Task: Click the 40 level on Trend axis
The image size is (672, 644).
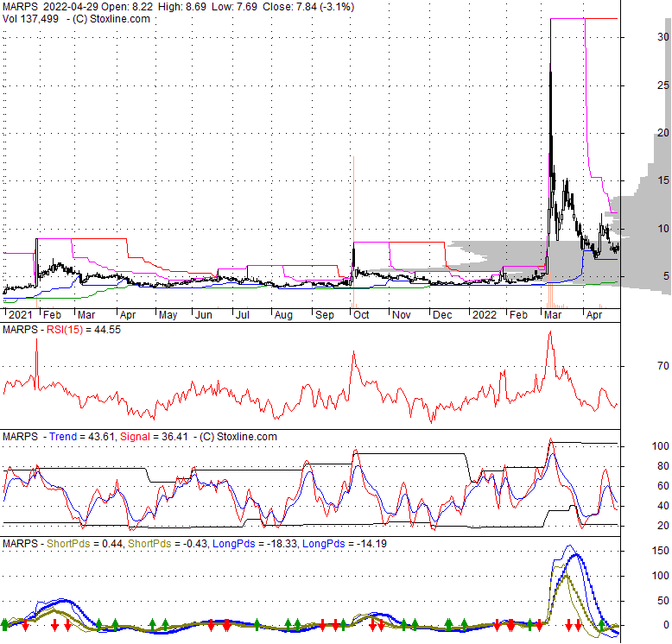Action: (663, 506)
